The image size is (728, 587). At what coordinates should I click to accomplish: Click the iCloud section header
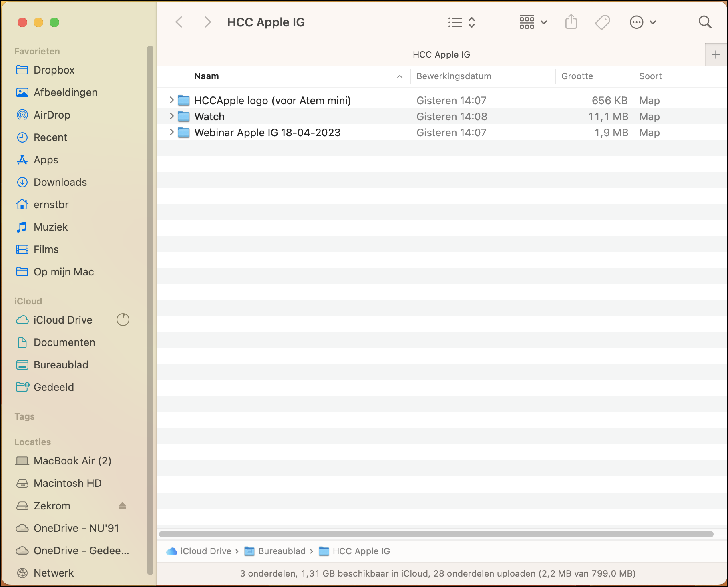click(28, 301)
